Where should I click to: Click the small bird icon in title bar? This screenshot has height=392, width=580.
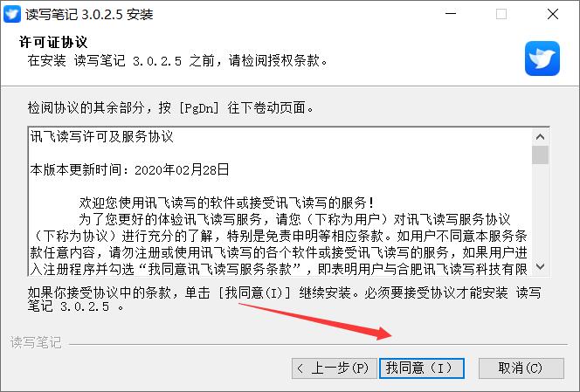pos(12,14)
